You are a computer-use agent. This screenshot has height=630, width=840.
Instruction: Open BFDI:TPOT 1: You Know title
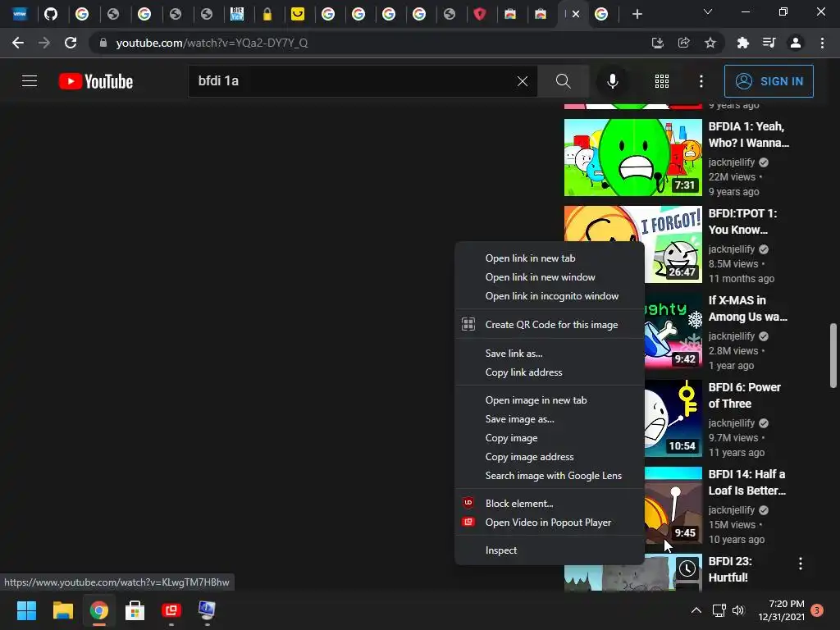point(742,221)
